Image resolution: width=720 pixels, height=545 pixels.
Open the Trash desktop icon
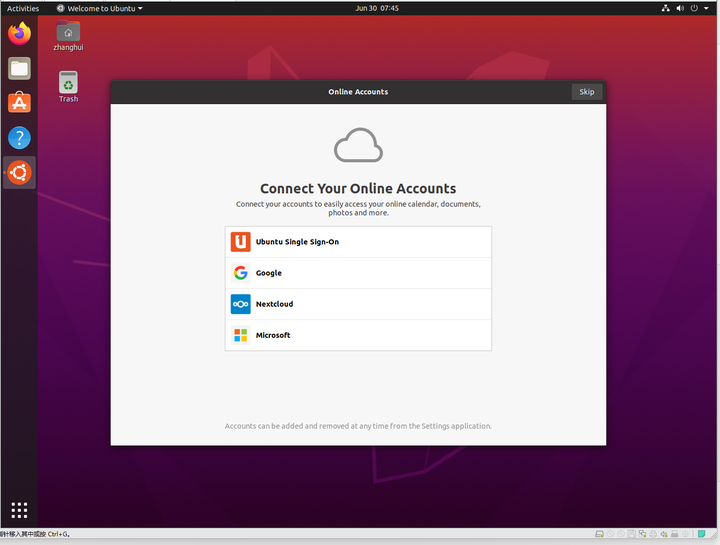tap(68, 87)
